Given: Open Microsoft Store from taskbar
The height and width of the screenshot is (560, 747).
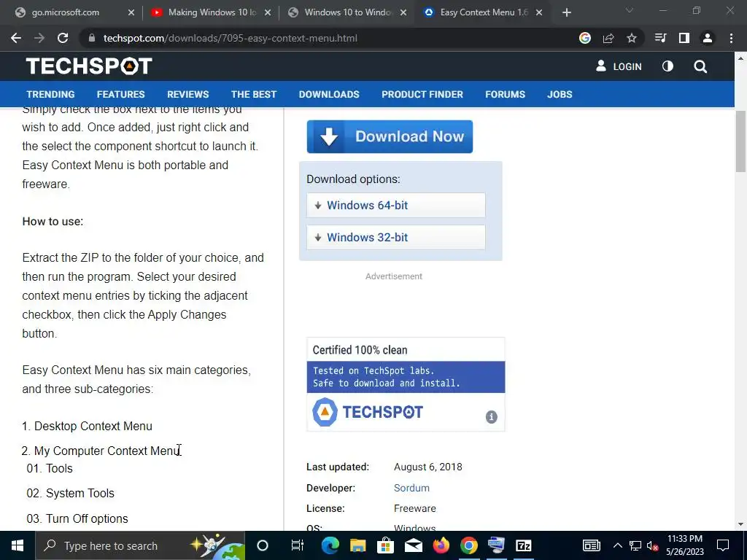Looking at the screenshot, I should [x=385, y=545].
